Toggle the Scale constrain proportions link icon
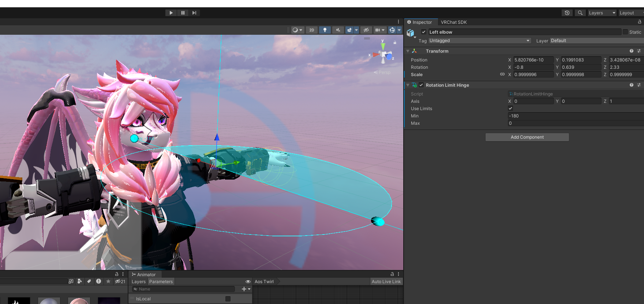Screen dimensions: 644x304 (x=502, y=74)
